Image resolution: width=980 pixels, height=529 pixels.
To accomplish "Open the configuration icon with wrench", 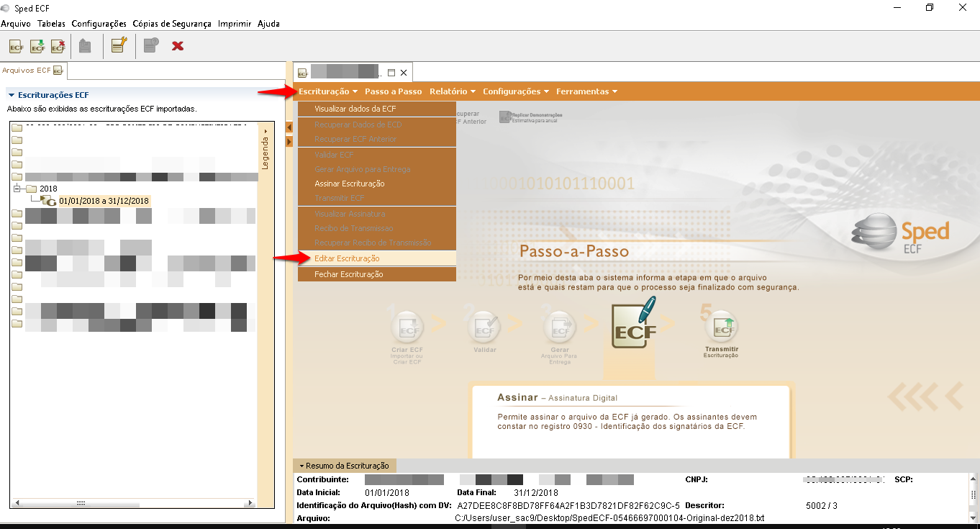I will (x=119, y=46).
